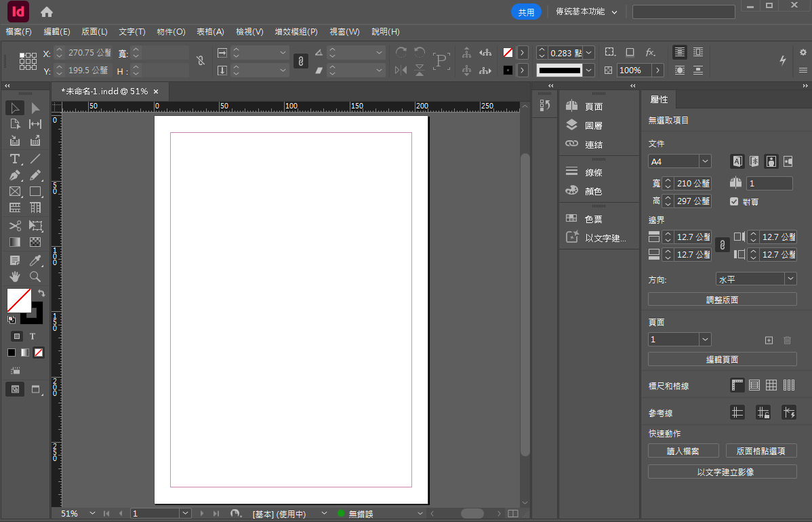Open the 編輯(E) menu
Viewport: 812px width, 522px height.
[56, 32]
